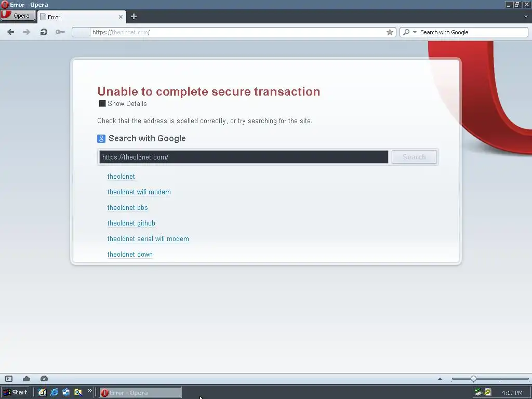Close the Error tab
The image size is (532, 399).
coord(121,17)
